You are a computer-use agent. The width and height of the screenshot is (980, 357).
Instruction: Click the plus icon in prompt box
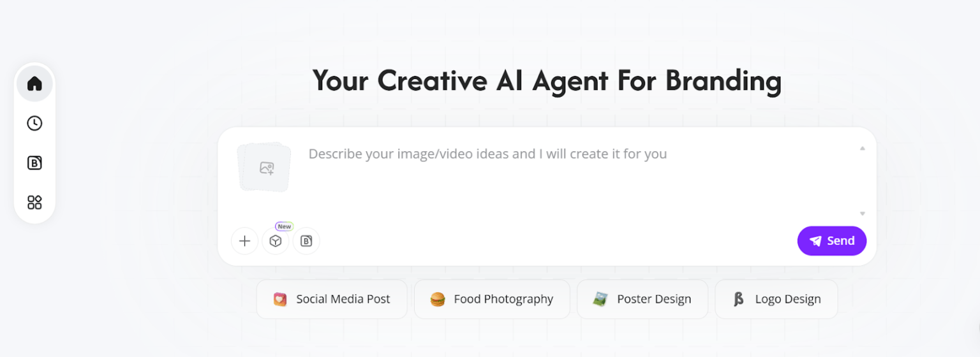(x=244, y=241)
